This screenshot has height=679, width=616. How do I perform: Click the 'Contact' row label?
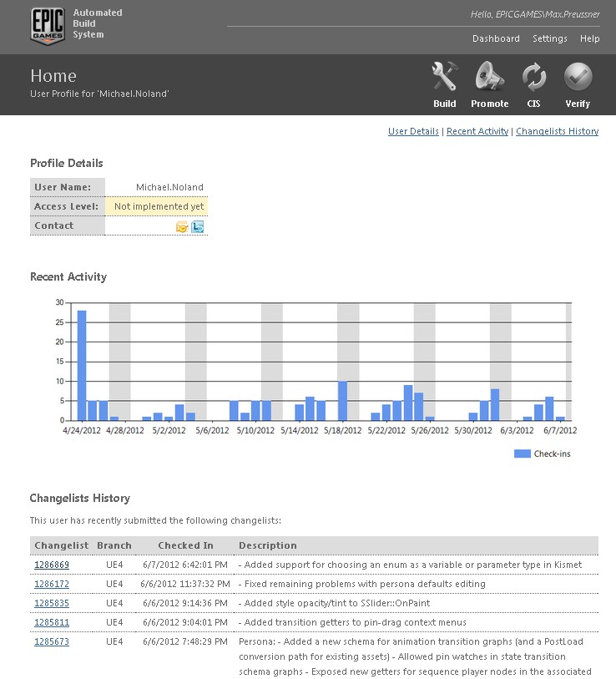coord(54,225)
